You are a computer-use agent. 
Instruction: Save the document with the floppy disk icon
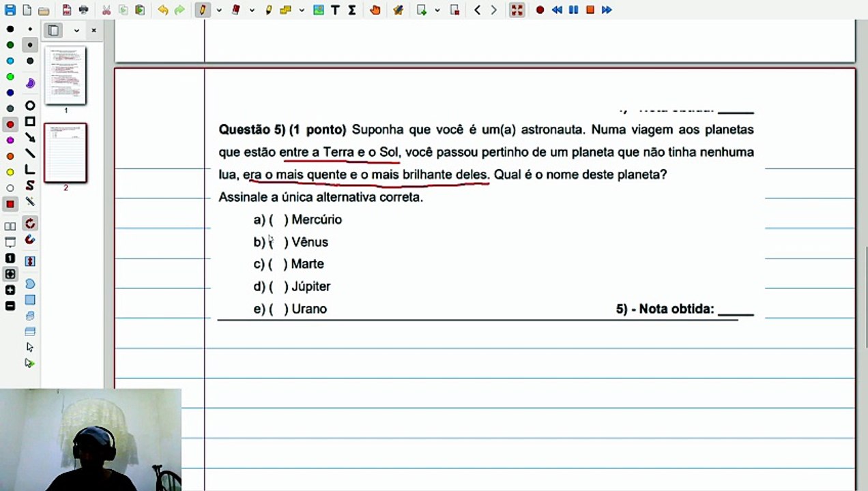[10, 10]
